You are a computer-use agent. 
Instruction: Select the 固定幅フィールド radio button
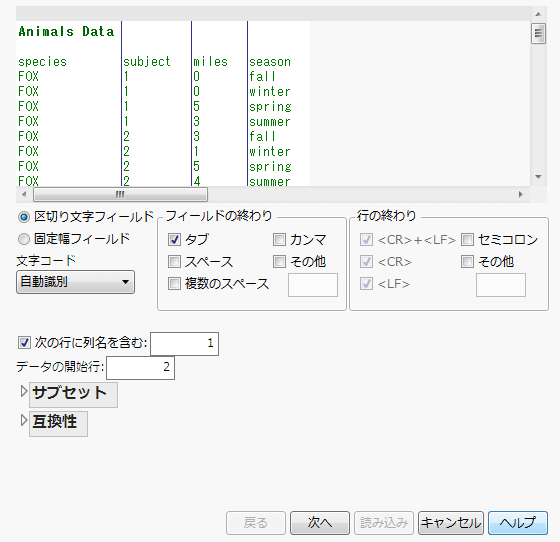pyautogui.click(x=24, y=239)
